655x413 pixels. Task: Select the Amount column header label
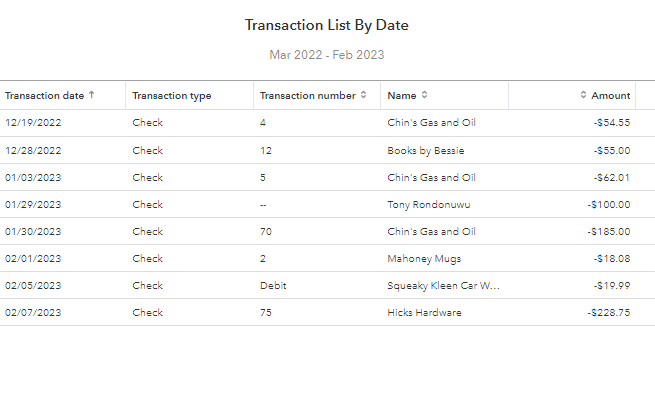tap(611, 96)
